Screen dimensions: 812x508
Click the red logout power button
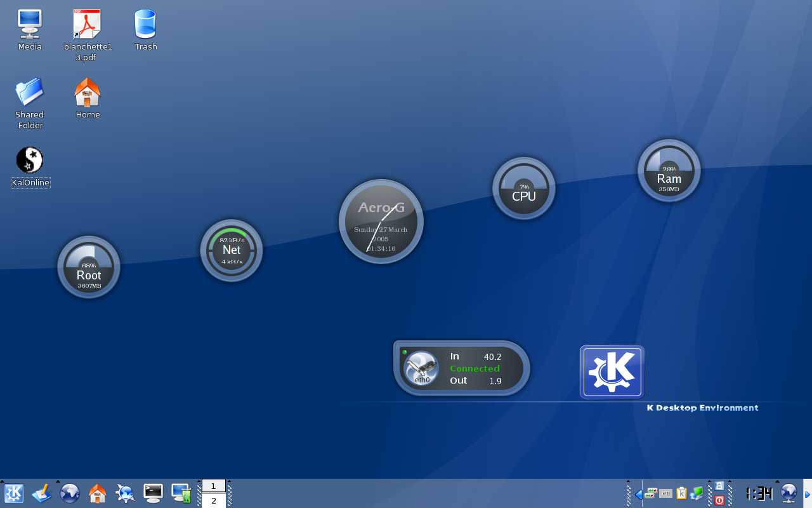click(x=719, y=500)
